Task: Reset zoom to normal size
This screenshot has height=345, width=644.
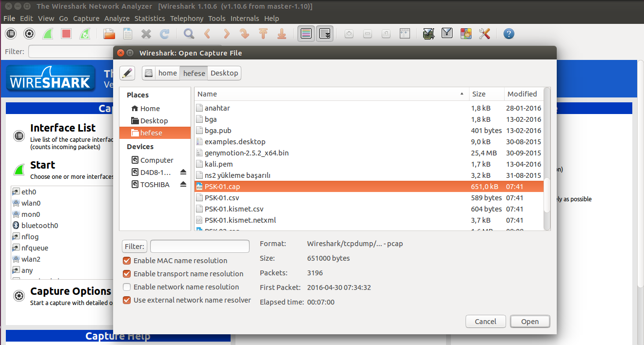Action: tap(386, 34)
